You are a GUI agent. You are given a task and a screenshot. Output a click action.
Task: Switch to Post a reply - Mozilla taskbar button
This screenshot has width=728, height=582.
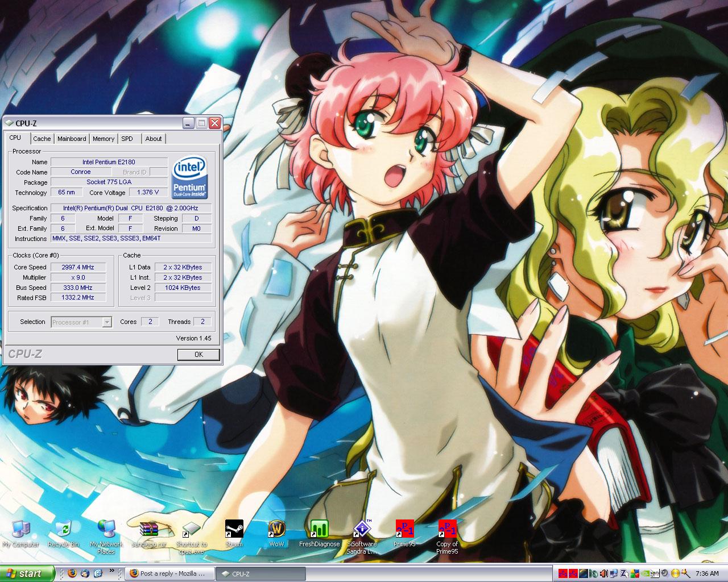(x=169, y=573)
